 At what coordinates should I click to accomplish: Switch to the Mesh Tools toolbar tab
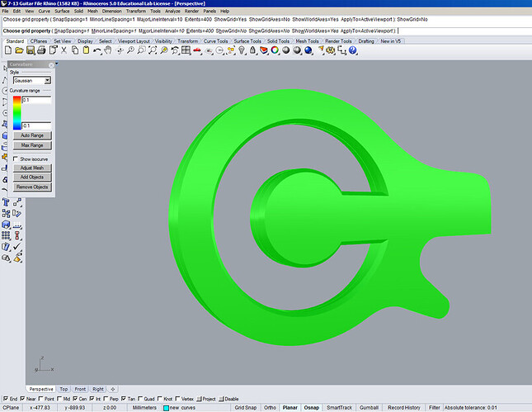(307, 41)
